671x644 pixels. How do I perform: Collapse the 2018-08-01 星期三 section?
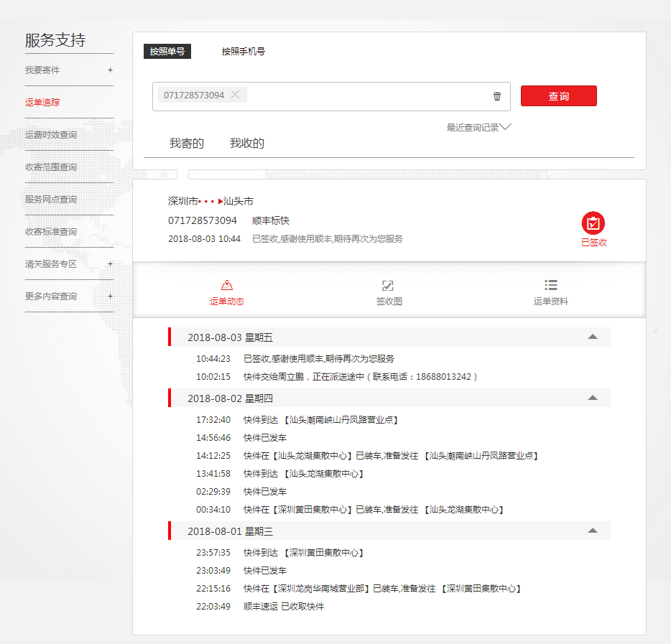[x=593, y=531]
